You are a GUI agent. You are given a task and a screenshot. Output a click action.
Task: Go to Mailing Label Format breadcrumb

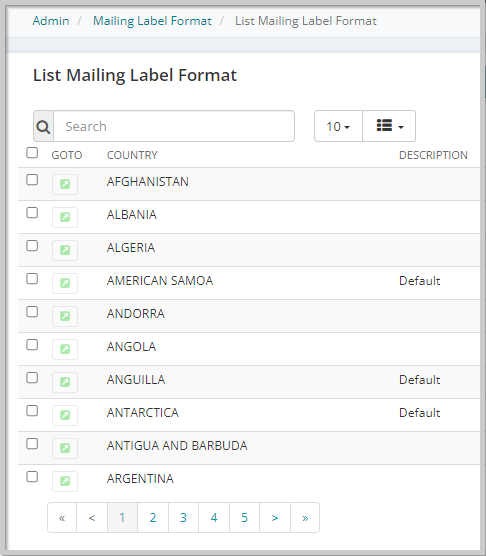[152, 21]
